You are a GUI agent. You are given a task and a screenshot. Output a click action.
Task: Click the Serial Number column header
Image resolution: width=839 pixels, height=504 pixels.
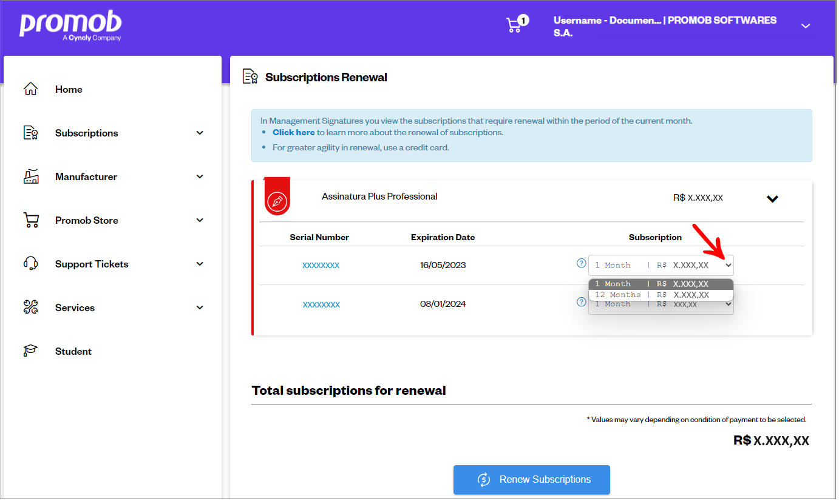pos(319,237)
